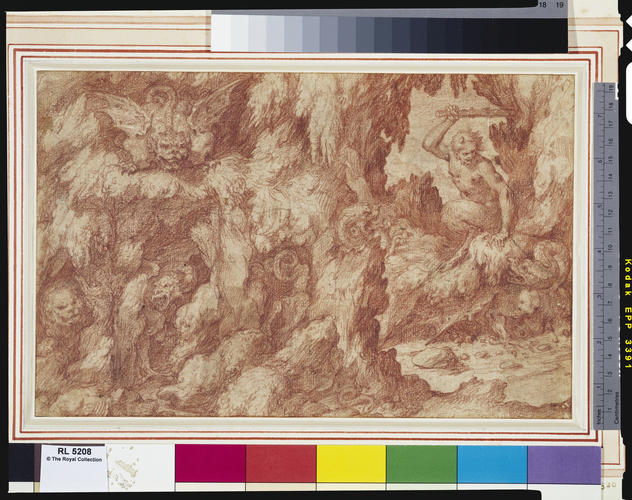Image resolution: width=632 pixels, height=500 pixels.
Task: Select a mid-gray patch on grayscale strip
Action: tap(347, 34)
